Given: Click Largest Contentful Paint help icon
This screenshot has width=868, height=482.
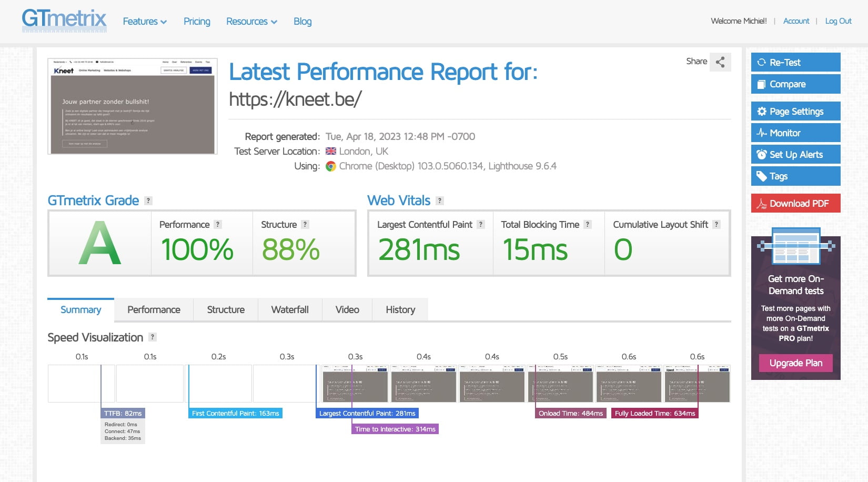Looking at the screenshot, I should (x=481, y=225).
